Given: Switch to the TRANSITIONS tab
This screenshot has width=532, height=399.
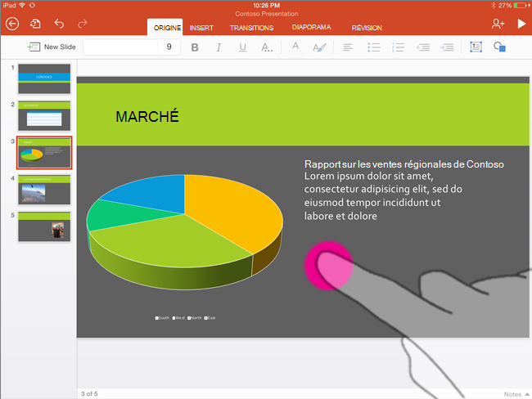Looking at the screenshot, I should 251,28.
